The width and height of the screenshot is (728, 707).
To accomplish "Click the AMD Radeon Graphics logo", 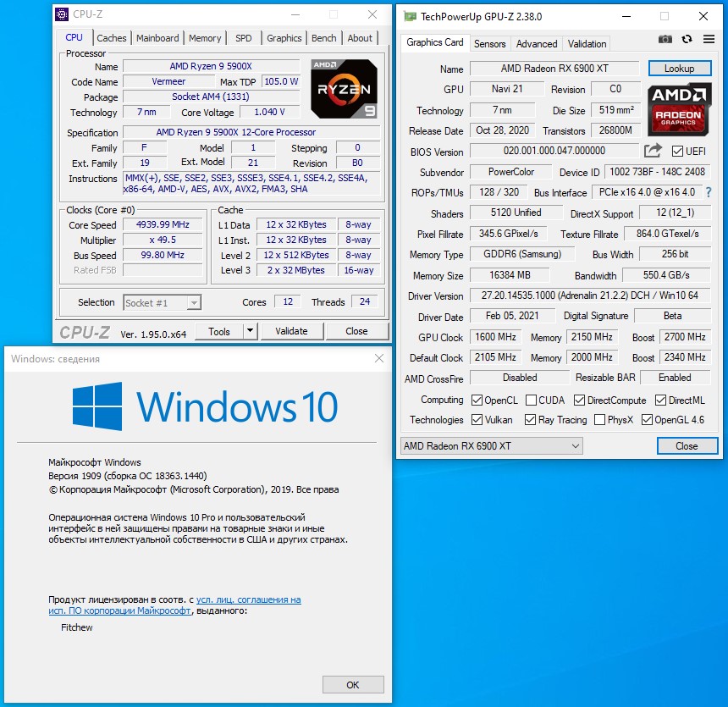I will click(x=678, y=109).
